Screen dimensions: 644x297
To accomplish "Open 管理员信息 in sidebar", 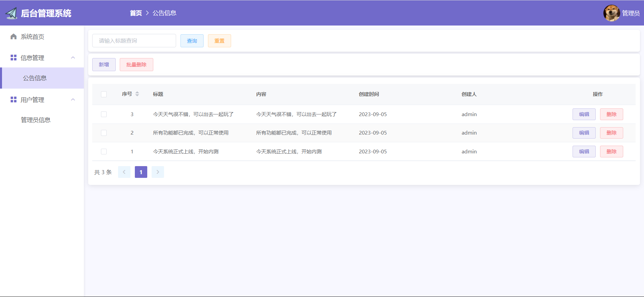I will [36, 120].
